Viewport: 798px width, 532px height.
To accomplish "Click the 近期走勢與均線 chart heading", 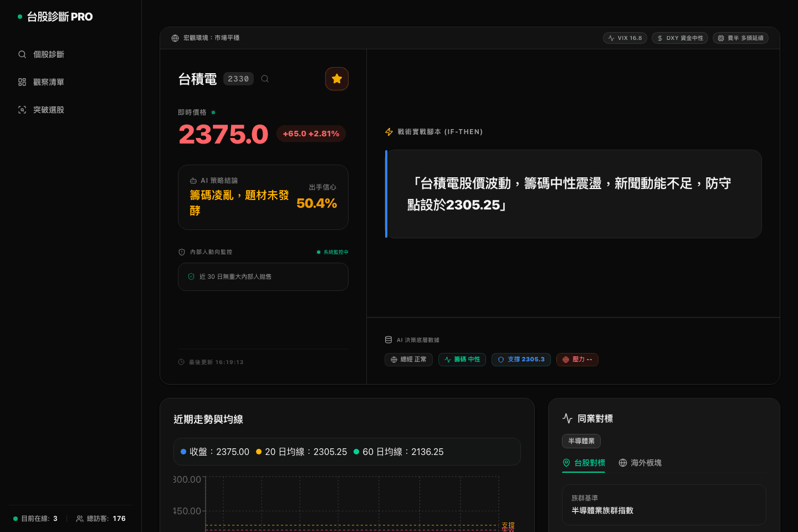I will (208, 420).
